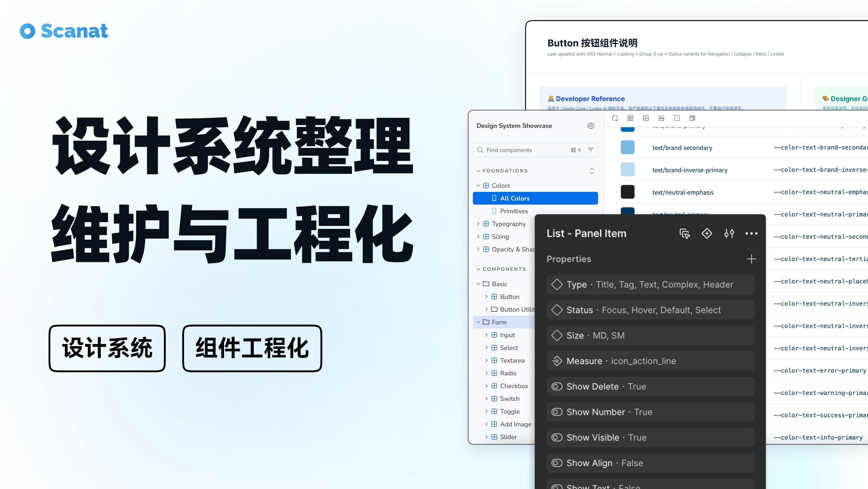Click the component diamond icon in panel header

[707, 233]
